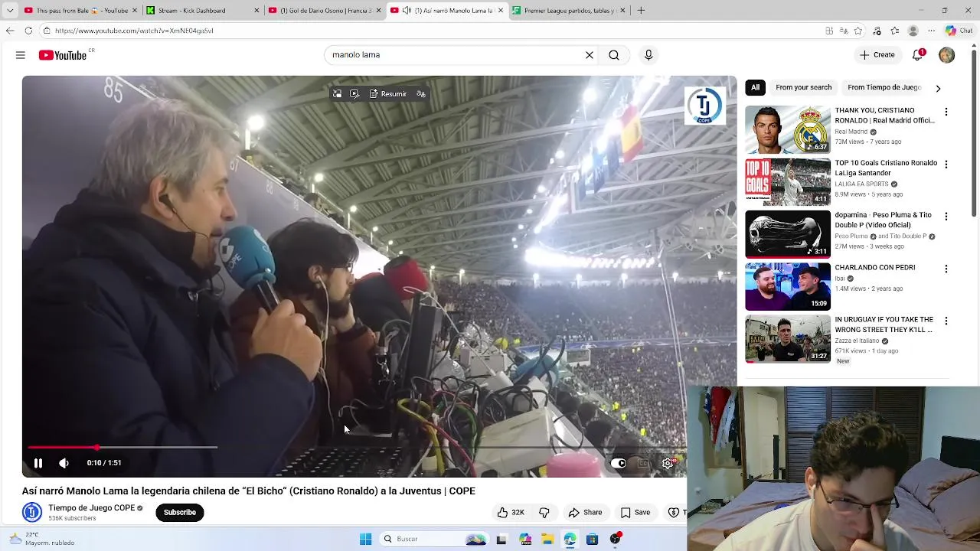Open YouTube account avatar menu
Screen dimensions: 980x551
coord(947,55)
